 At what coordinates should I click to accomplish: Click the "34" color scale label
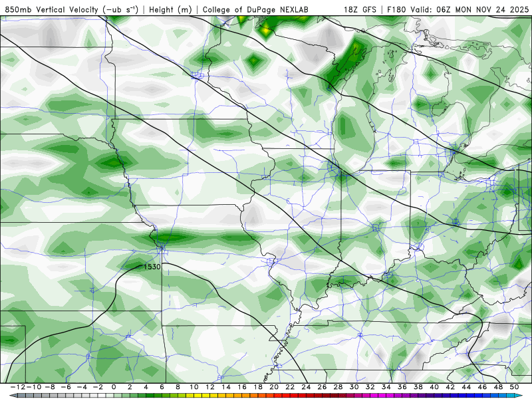click(x=386, y=387)
